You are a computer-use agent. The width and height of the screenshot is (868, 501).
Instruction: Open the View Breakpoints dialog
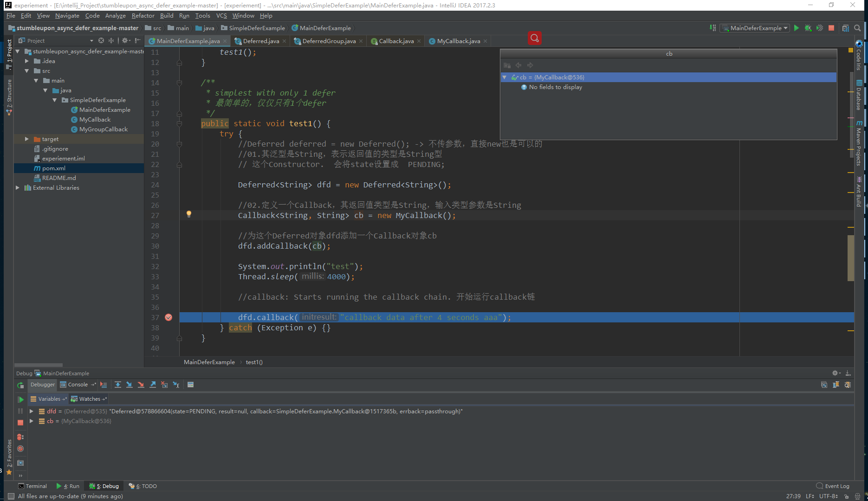[20, 437]
